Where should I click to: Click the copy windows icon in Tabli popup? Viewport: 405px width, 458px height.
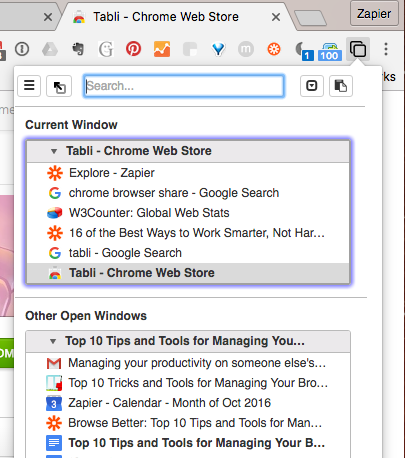pyautogui.click(x=341, y=86)
